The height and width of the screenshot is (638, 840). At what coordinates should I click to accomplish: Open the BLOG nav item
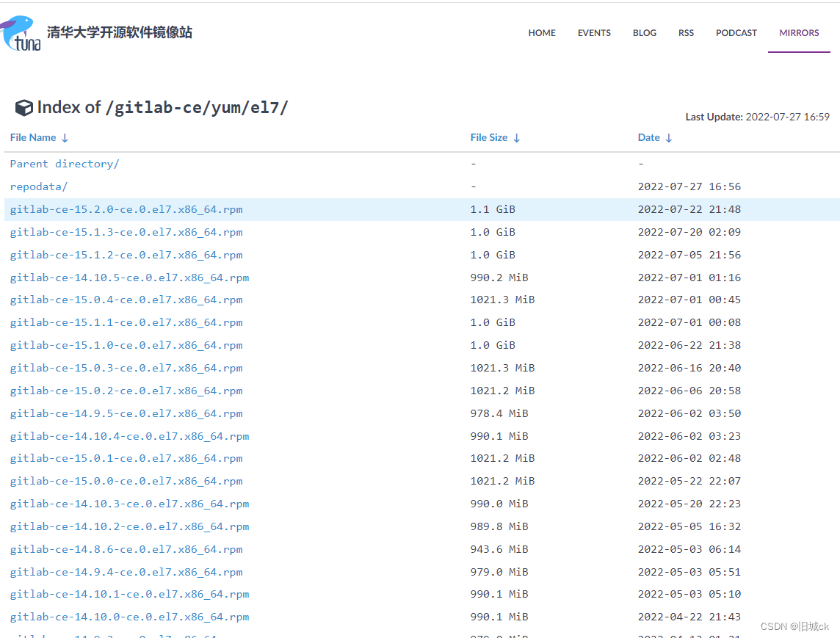(645, 33)
